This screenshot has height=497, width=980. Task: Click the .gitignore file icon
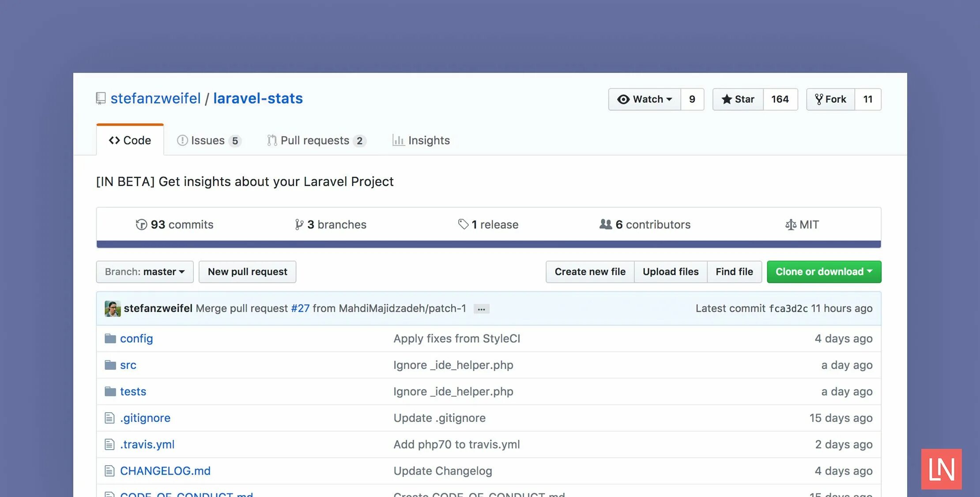(109, 418)
